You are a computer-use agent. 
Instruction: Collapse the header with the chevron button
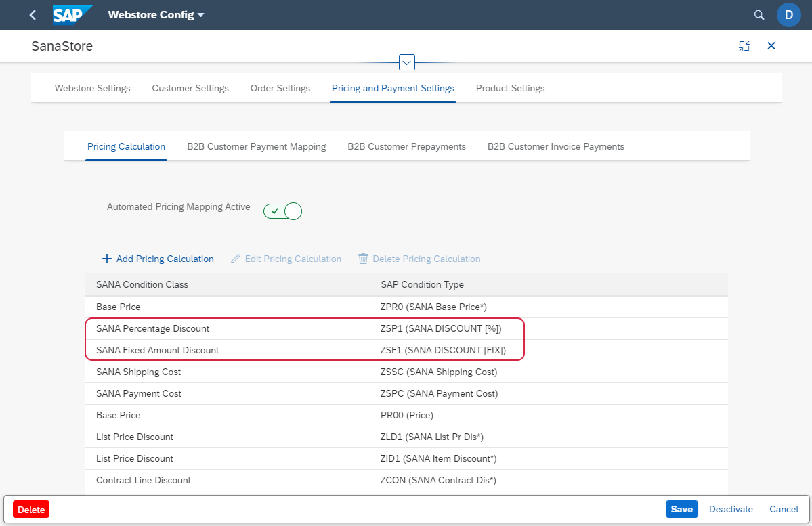pyautogui.click(x=406, y=63)
